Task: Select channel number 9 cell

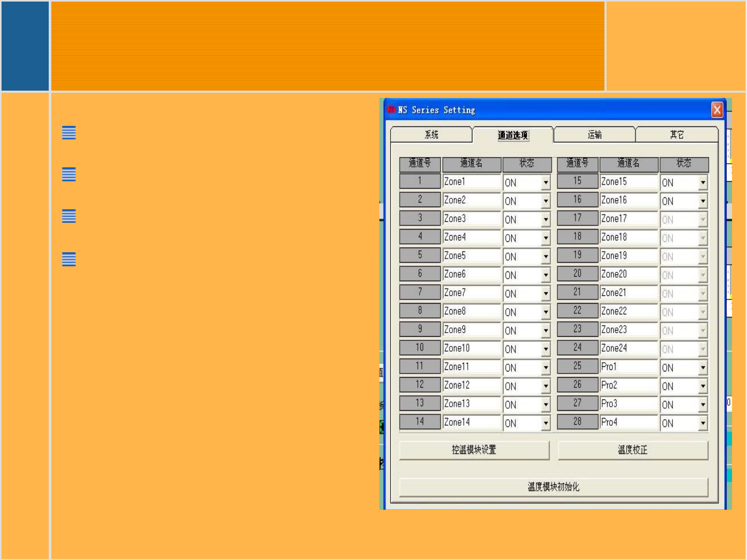Action: pos(420,329)
